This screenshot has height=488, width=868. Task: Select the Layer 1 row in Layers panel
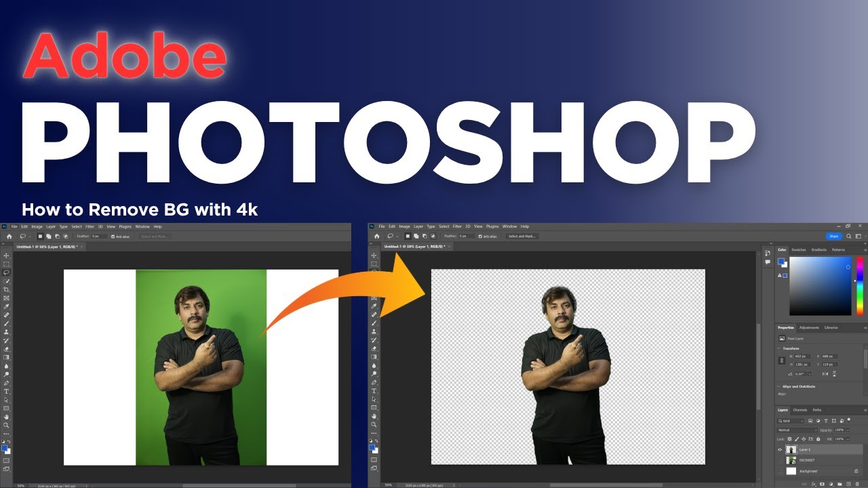point(820,449)
